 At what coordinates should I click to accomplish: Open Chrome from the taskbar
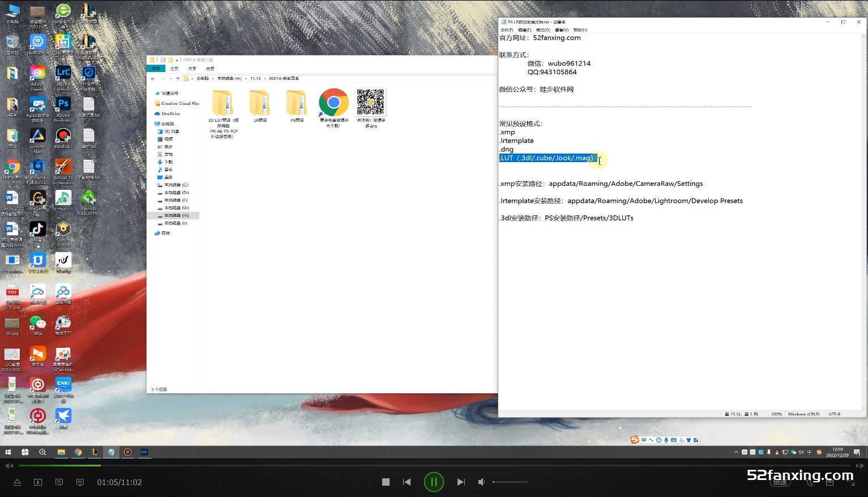click(x=78, y=452)
